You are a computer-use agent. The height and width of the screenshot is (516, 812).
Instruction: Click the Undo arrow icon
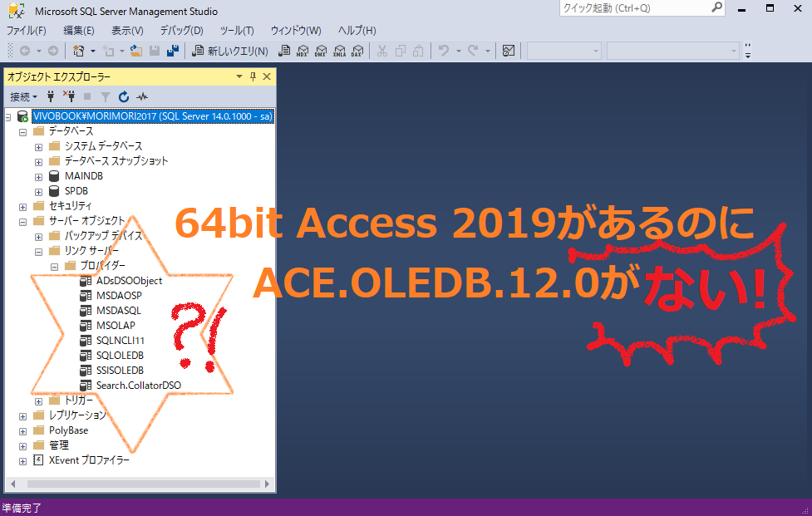(x=444, y=51)
